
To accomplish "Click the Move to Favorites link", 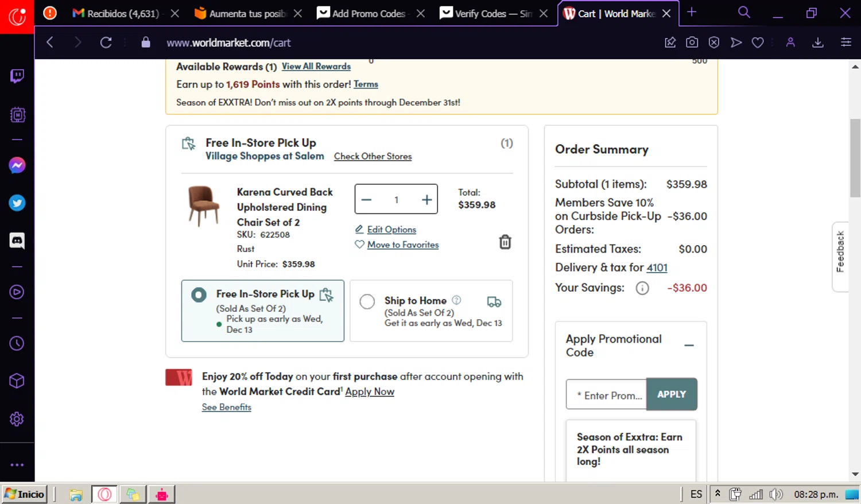I will click(x=403, y=245).
